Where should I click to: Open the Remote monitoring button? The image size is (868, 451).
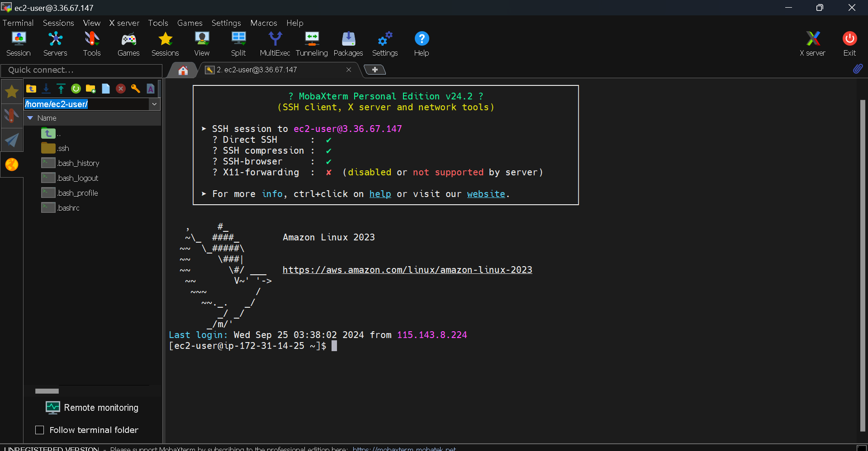(x=92, y=408)
